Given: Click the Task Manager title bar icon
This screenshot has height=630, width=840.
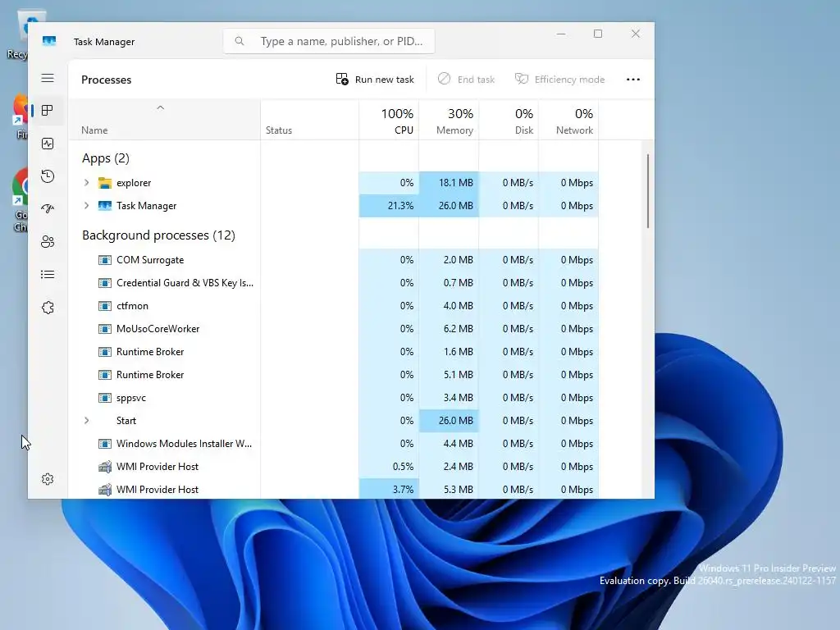Looking at the screenshot, I should pos(49,41).
